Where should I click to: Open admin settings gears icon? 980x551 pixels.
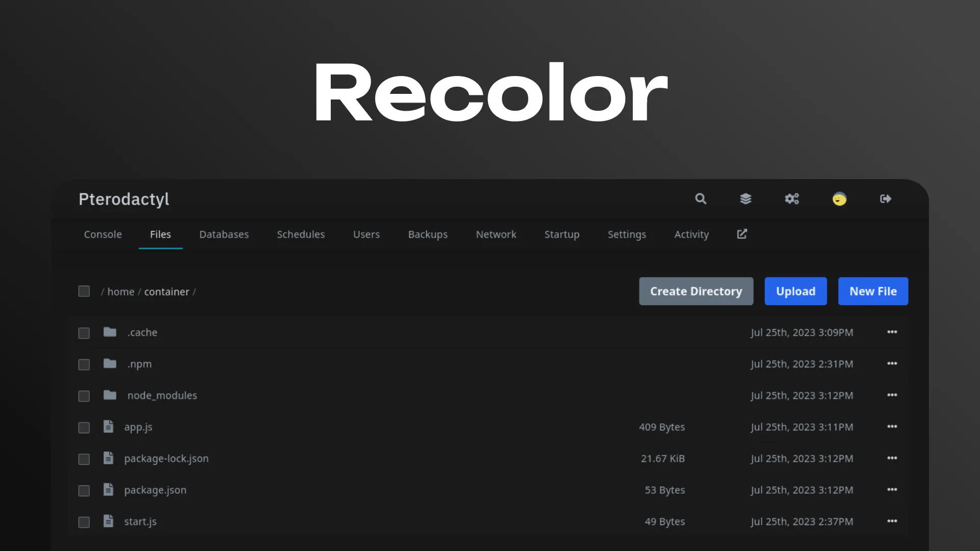[x=792, y=199]
